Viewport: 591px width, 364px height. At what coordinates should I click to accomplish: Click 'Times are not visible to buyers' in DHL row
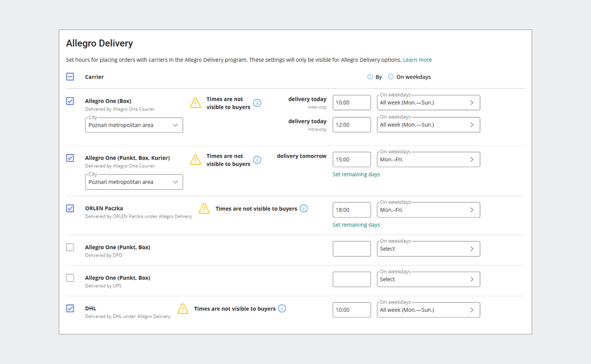click(235, 309)
